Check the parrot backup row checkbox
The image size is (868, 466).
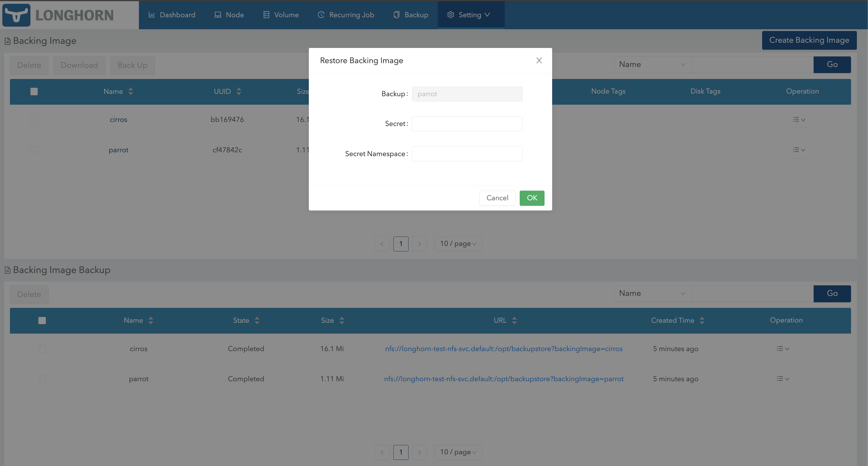coord(42,379)
